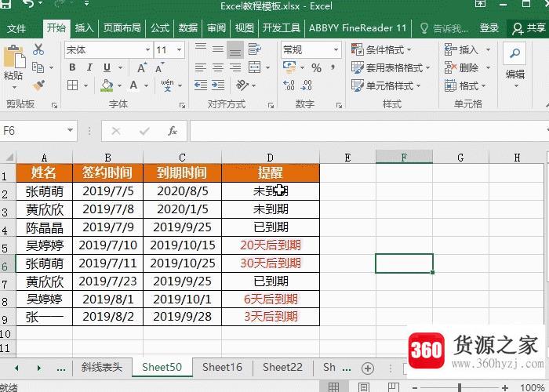The image size is (549, 392).
Task: Toggle Underline formatting
Action: pyautogui.click(x=107, y=67)
